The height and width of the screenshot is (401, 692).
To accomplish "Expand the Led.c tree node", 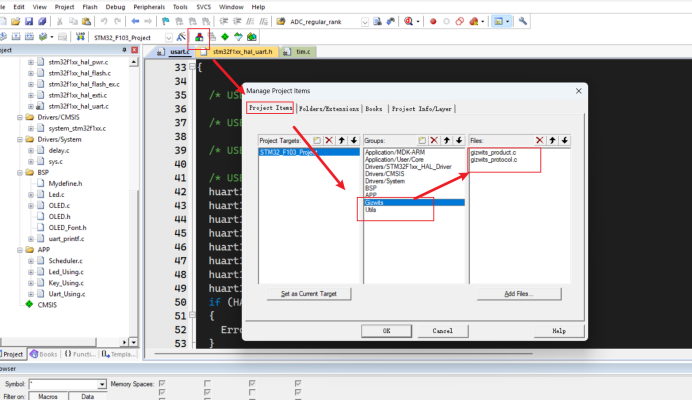I will click(x=33, y=194).
